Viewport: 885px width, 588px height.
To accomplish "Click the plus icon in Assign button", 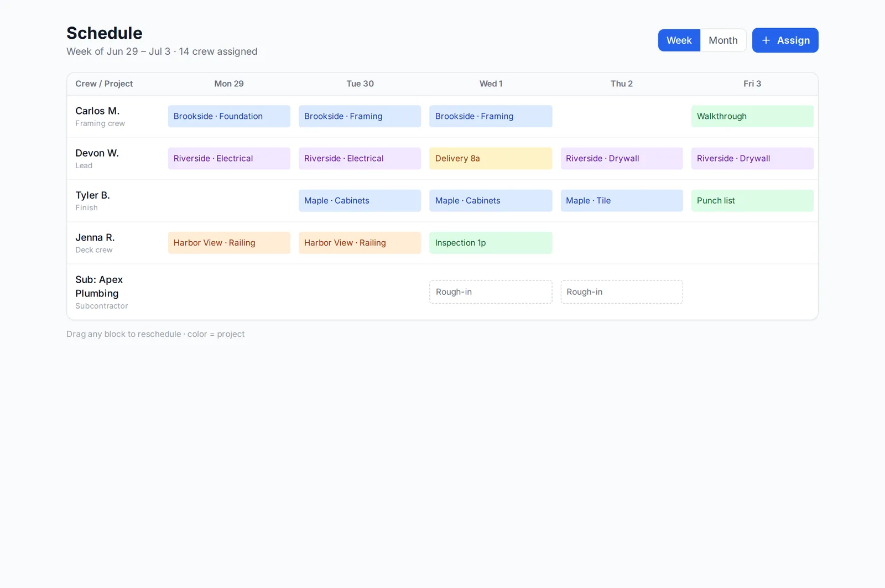I will click(x=766, y=40).
